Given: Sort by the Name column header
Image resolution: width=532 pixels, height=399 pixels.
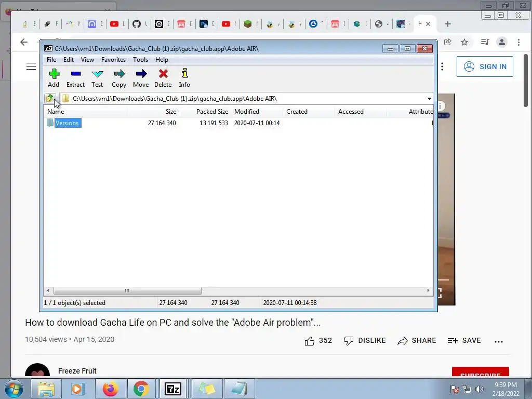Looking at the screenshot, I should [86, 112].
